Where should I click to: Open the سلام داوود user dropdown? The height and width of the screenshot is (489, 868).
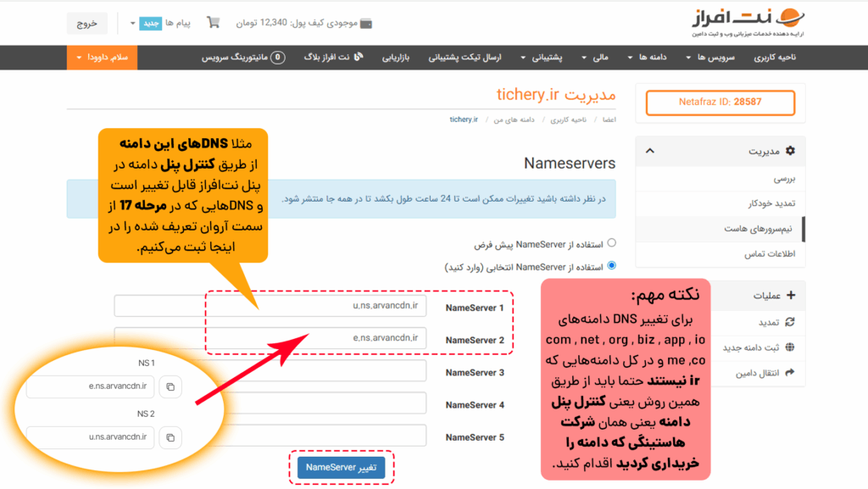tap(103, 57)
